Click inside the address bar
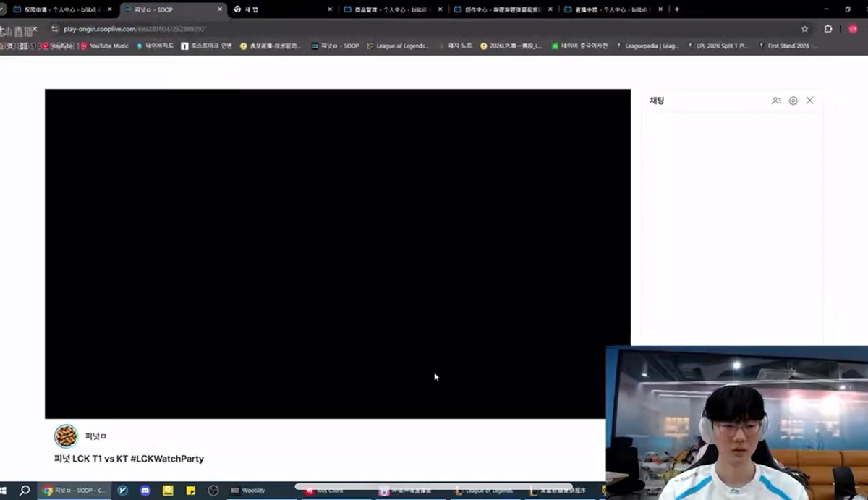The image size is (868, 500). (217, 30)
